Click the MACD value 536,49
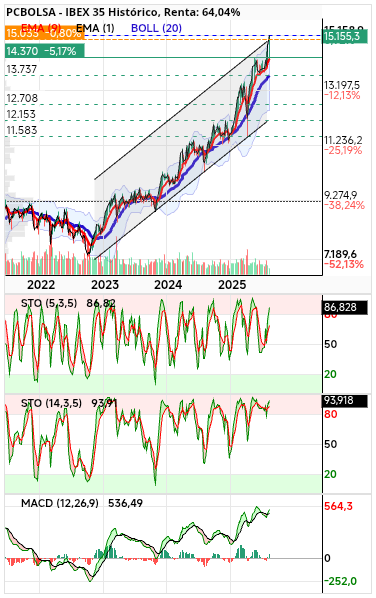This screenshot has height=598, width=376. pos(125,503)
